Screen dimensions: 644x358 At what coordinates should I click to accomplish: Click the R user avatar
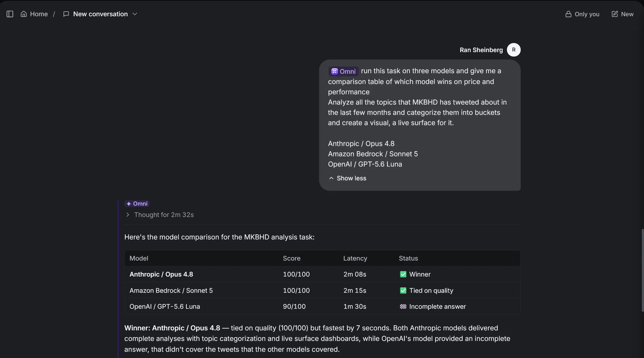point(513,50)
